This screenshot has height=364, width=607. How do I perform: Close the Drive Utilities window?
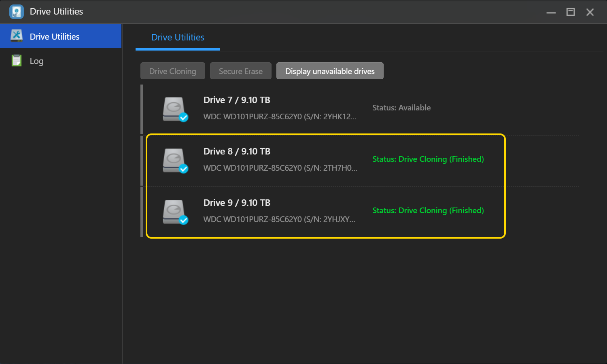click(x=590, y=12)
